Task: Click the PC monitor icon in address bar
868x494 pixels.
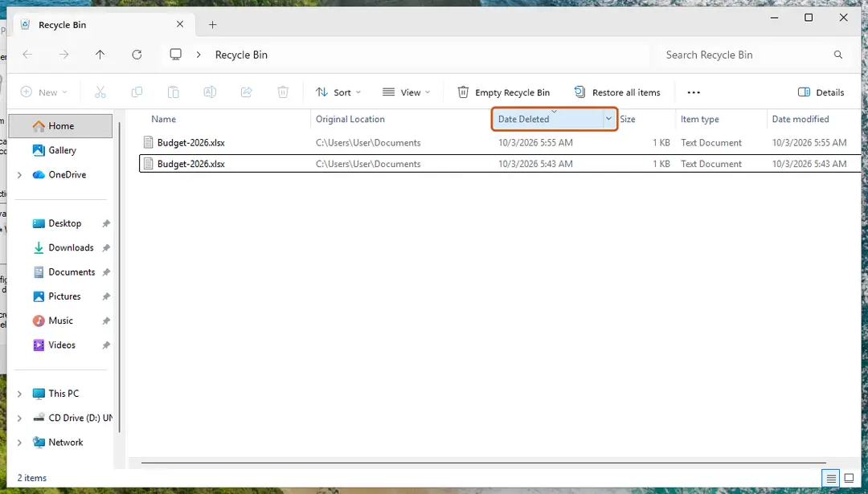Action: pos(175,54)
